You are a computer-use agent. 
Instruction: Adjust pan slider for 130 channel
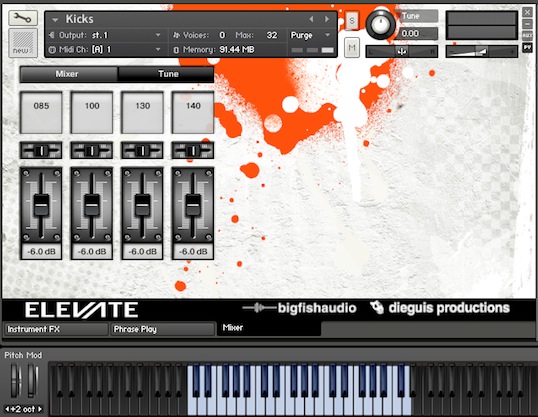142,150
